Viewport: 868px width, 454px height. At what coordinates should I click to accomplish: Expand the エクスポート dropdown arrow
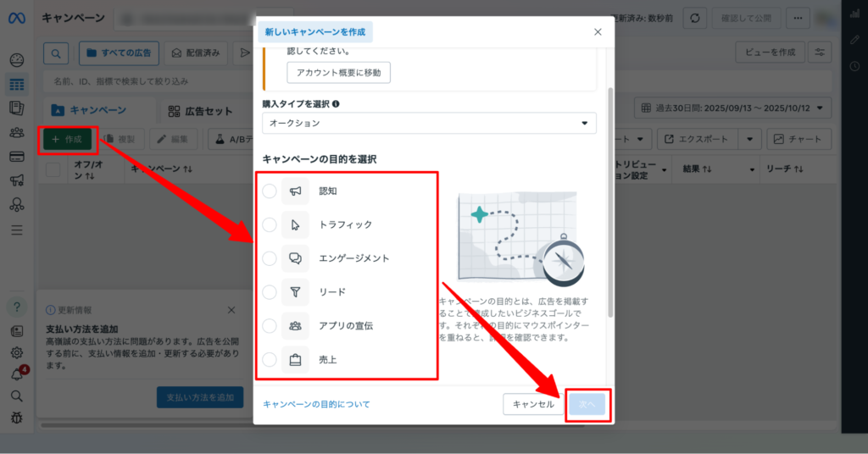[x=749, y=139]
